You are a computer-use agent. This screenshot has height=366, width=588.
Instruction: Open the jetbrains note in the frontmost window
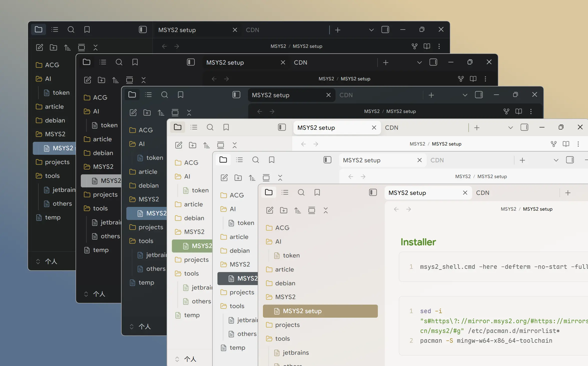(x=296, y=352)
